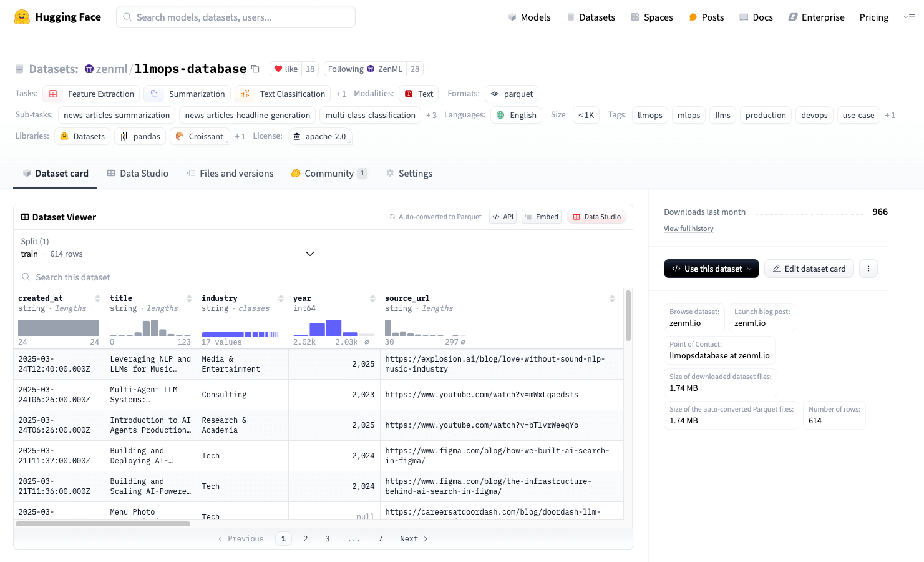924x562 pixels.
Task: Click the Hugging Face logo icon
Action: pyautogui.click(x=22, y=17)
